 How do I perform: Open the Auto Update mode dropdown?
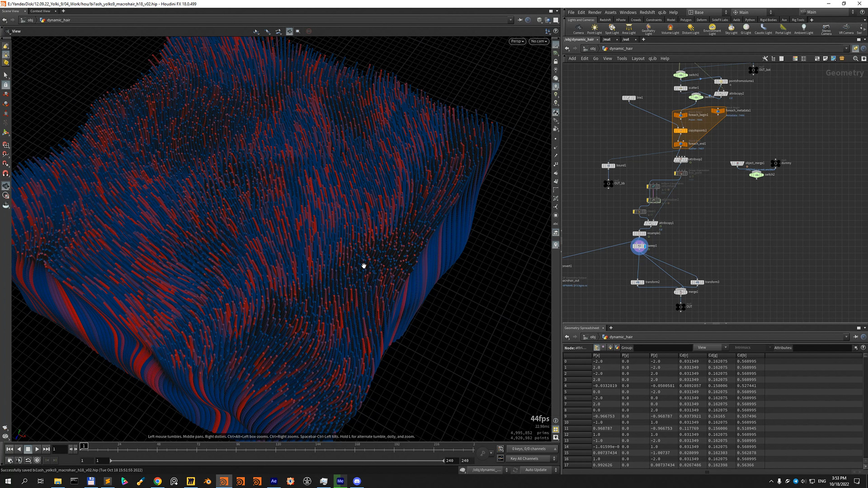[x=540, y=470]
